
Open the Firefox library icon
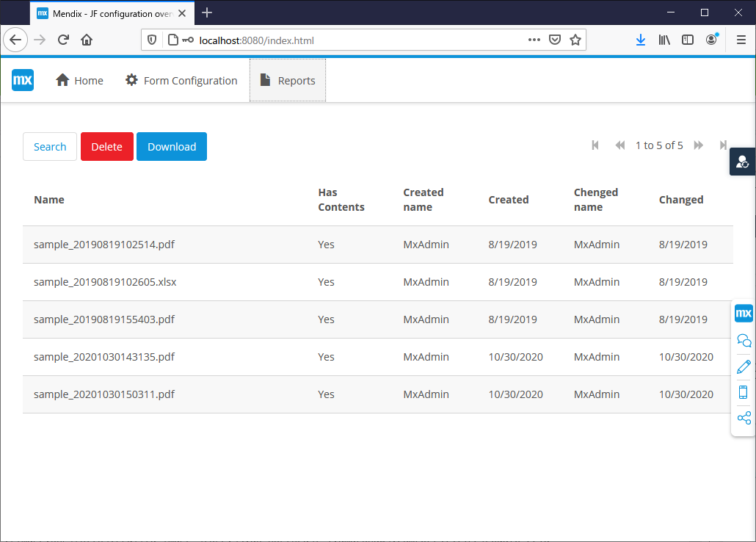point(664,40)
